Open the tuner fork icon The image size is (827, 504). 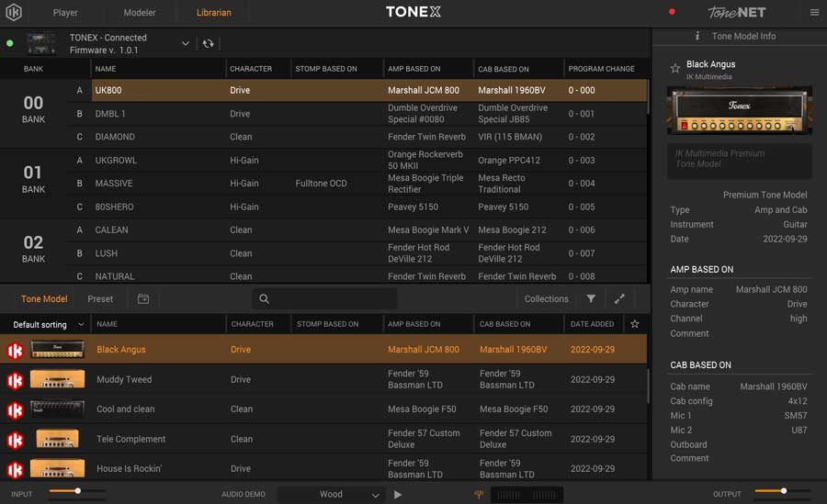coord(479,494)
